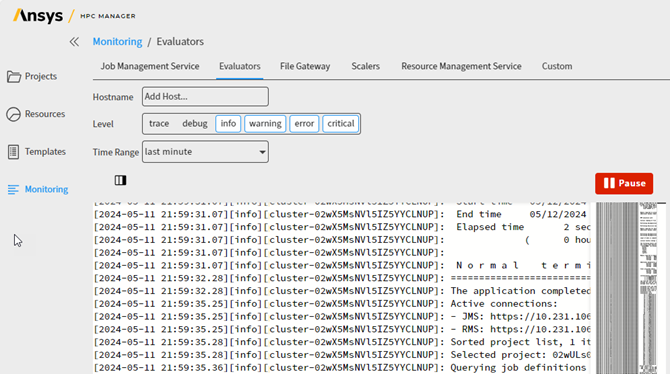Switch to Job Management Service tab
Image resolution: width=670 pixels, height=374 pixels.
[x=150, y=66]
